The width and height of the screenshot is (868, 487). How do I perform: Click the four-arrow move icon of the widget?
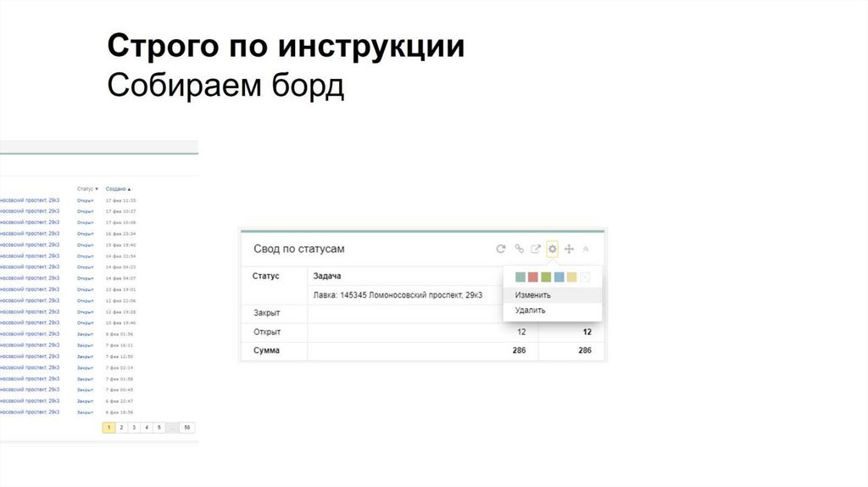click(569, 249)
